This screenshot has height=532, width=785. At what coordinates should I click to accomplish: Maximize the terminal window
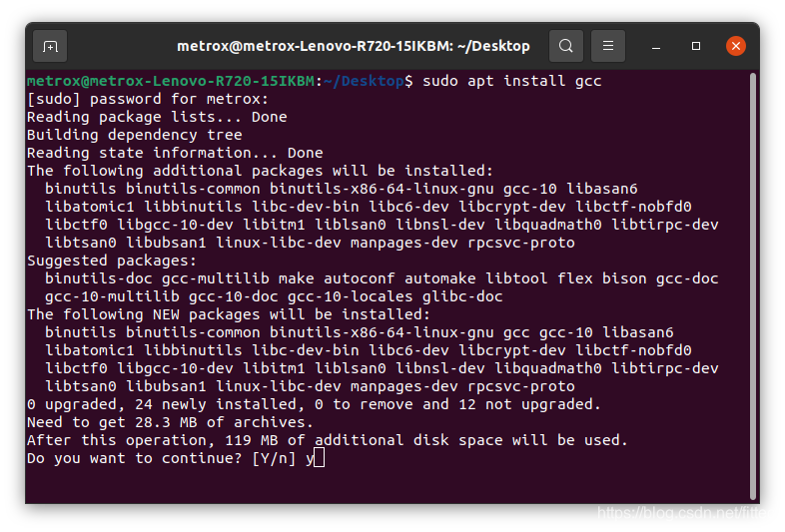pyautogui.click(x=696, y=46)
